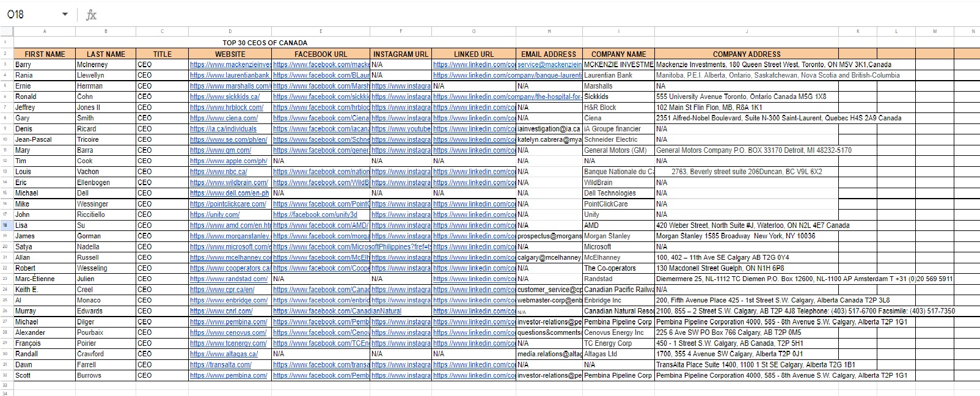Open the mackenzieinvestments website link
Screen dimensions: 980x396
pos(230,65)
